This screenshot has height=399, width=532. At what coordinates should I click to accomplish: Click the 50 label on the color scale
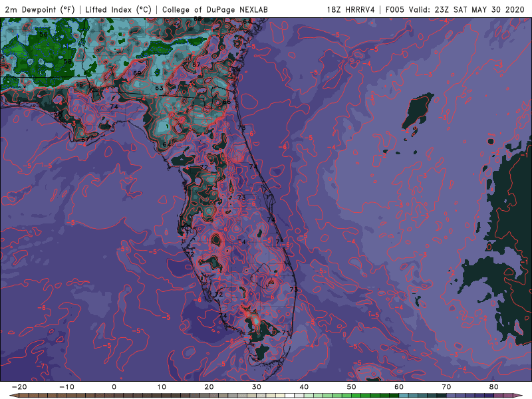coord(352,387)
